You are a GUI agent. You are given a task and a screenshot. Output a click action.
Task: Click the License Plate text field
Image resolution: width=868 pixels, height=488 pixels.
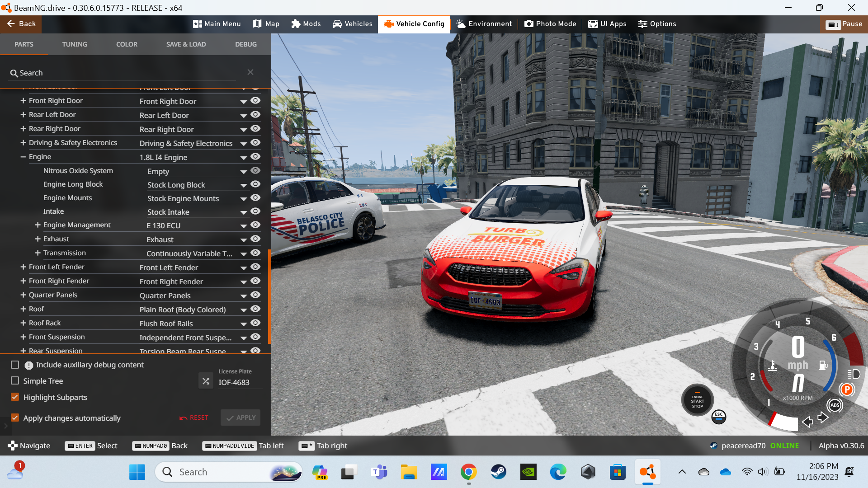[239, 382]
